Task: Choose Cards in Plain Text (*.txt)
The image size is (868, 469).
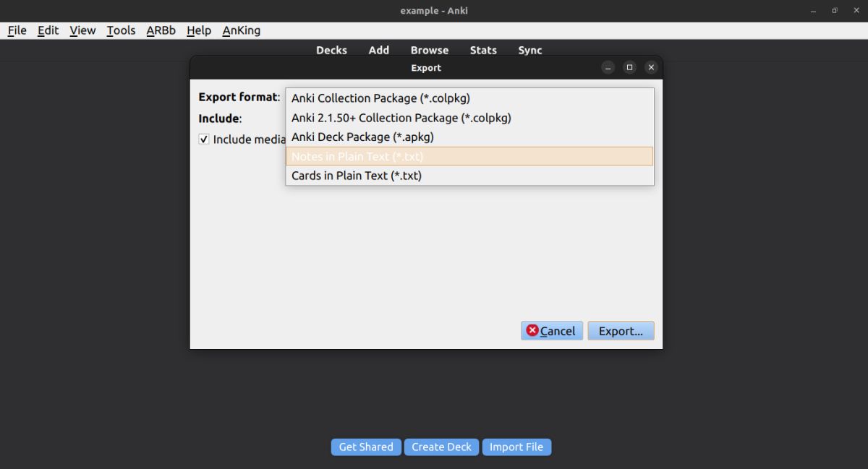Action: coord(469,176)
